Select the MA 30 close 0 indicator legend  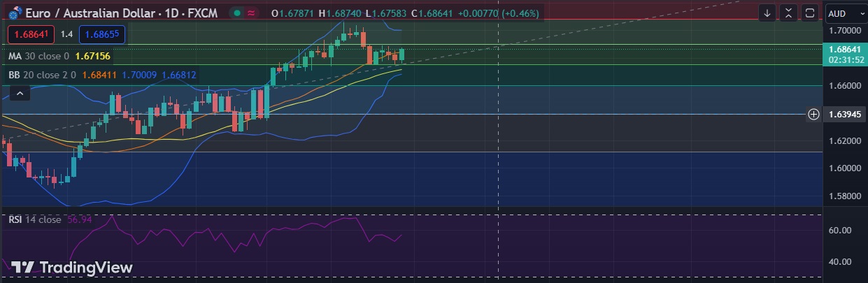[x=38, y=56]
